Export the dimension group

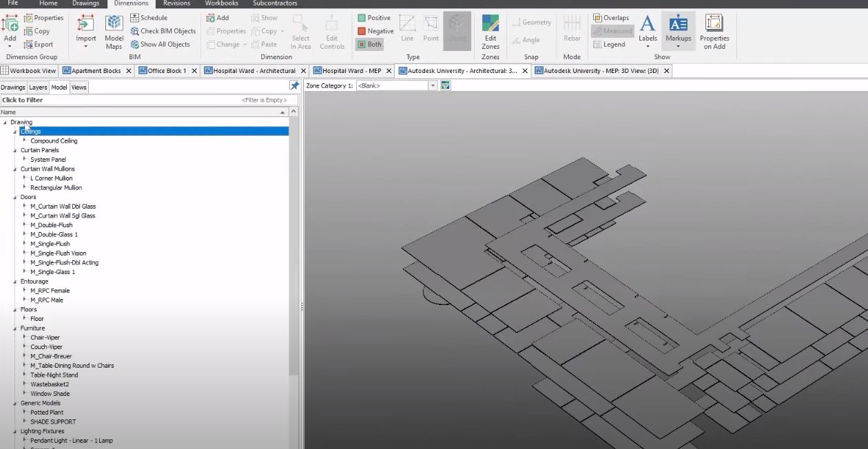38,44
